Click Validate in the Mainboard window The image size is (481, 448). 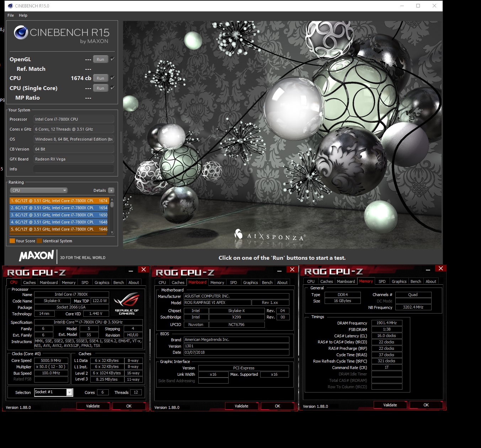point(242,406)
